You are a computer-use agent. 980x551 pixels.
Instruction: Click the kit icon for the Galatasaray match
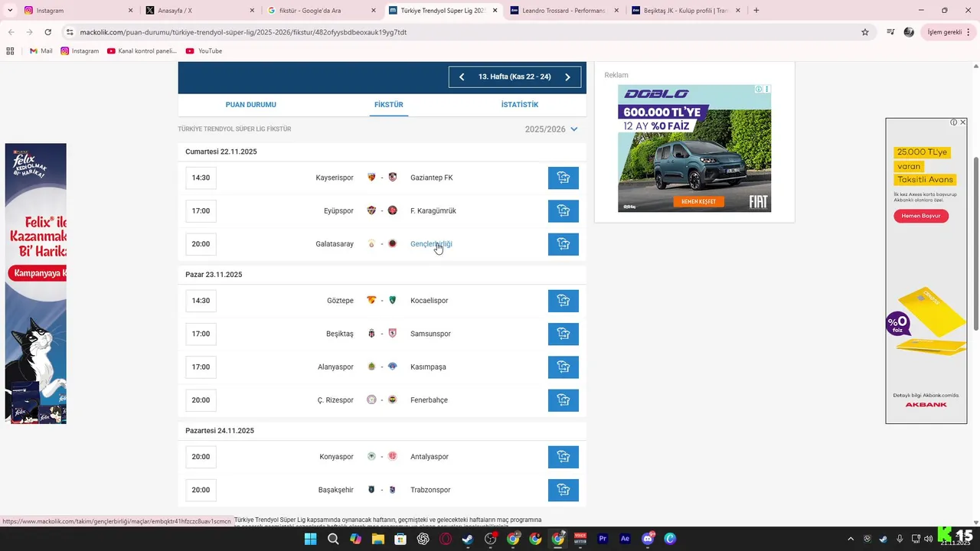click(x=563, y=244)
